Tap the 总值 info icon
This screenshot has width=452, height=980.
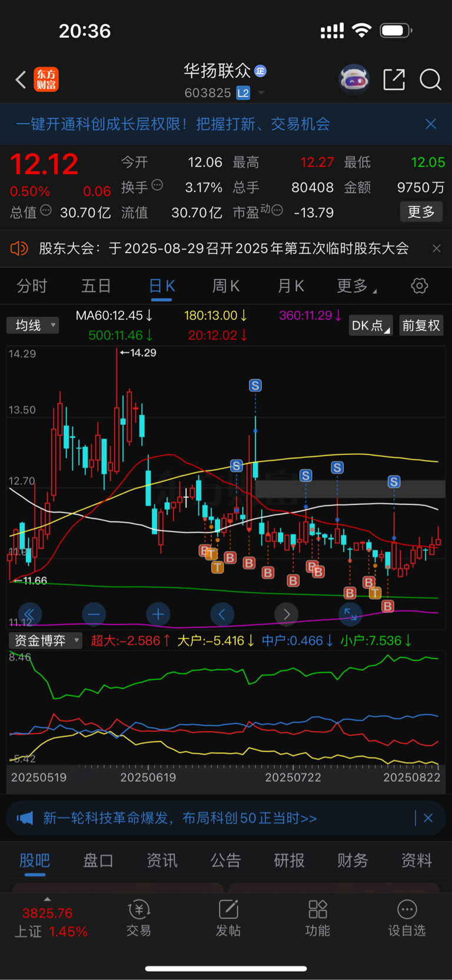coord(46,210)
